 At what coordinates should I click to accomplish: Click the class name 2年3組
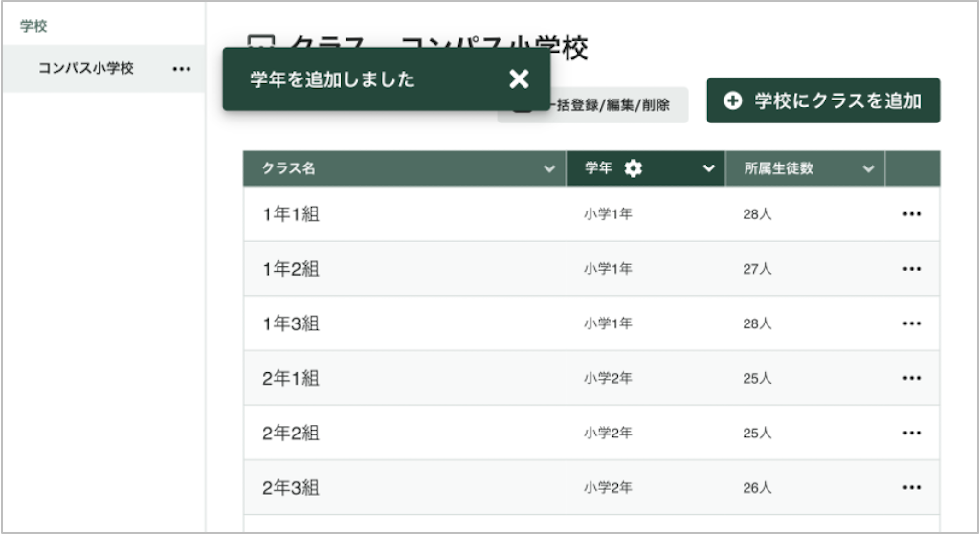[291, 487]
